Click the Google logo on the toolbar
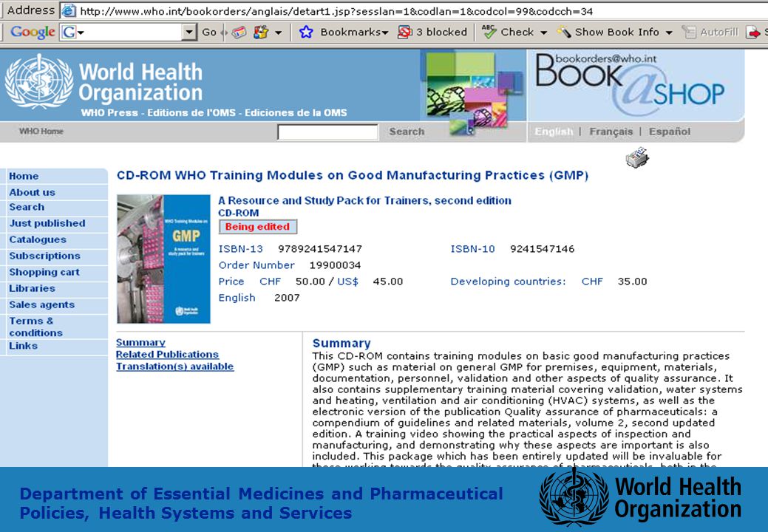 33,32
